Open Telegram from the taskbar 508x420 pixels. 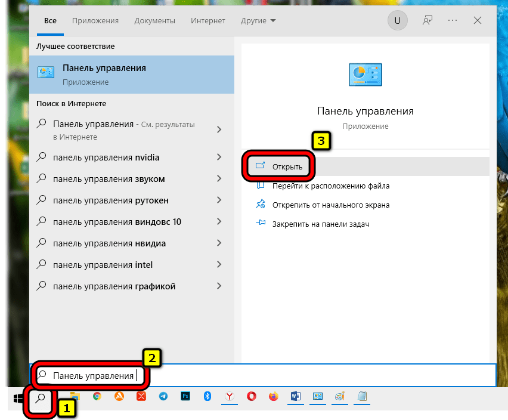[x=163, y=396]
